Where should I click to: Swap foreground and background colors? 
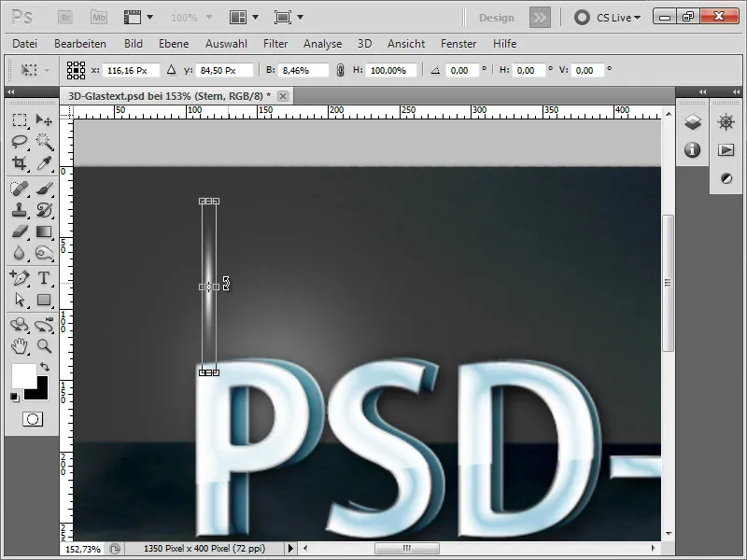point(44,367)
